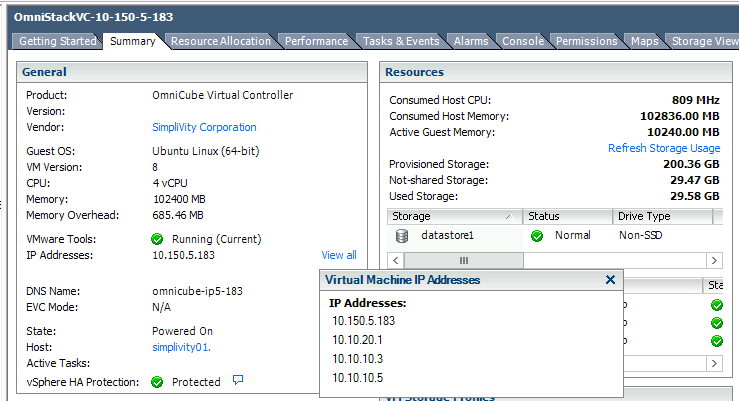The width and height of the screenshot is (739, 401).
Task: Click the Non-SSD drive type cell
Action: point(640,235)
